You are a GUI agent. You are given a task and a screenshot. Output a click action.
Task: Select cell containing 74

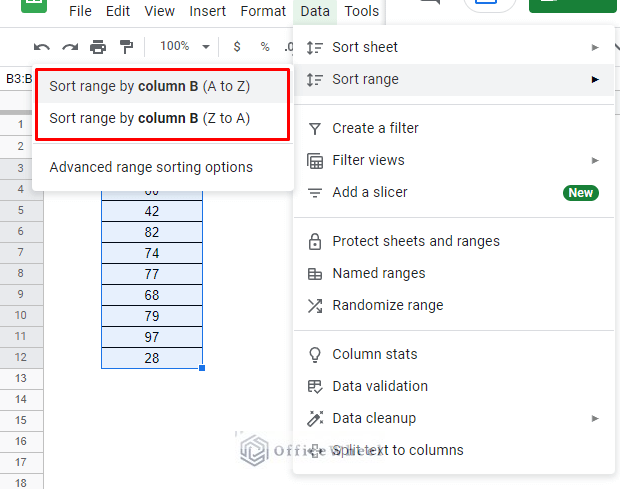tap(152, 253)
